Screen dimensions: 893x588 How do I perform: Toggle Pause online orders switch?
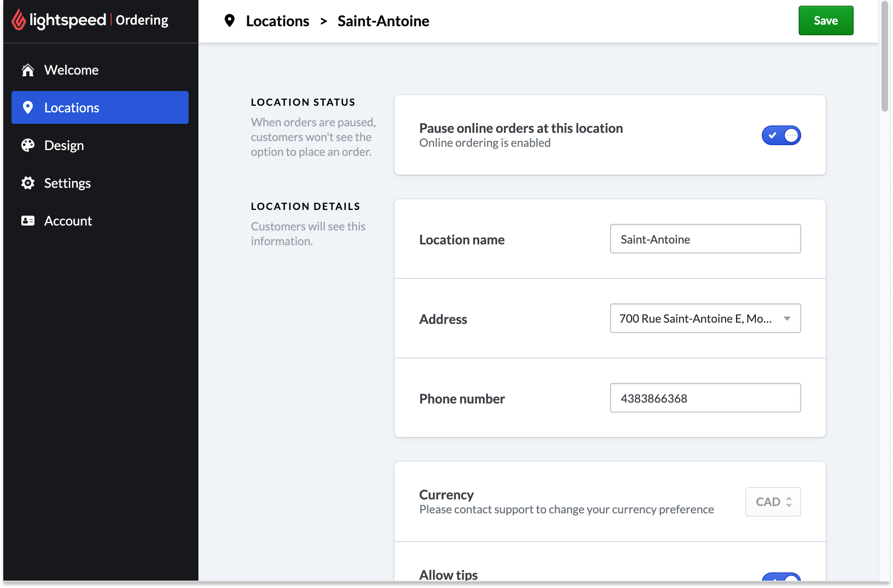click(x=781, y=135)
